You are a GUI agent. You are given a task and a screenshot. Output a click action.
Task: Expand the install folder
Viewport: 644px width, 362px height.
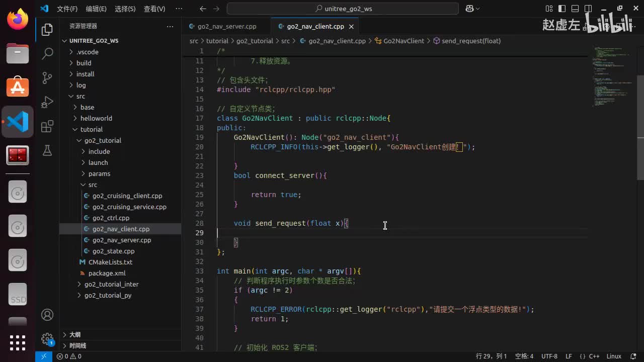[120, 74]
